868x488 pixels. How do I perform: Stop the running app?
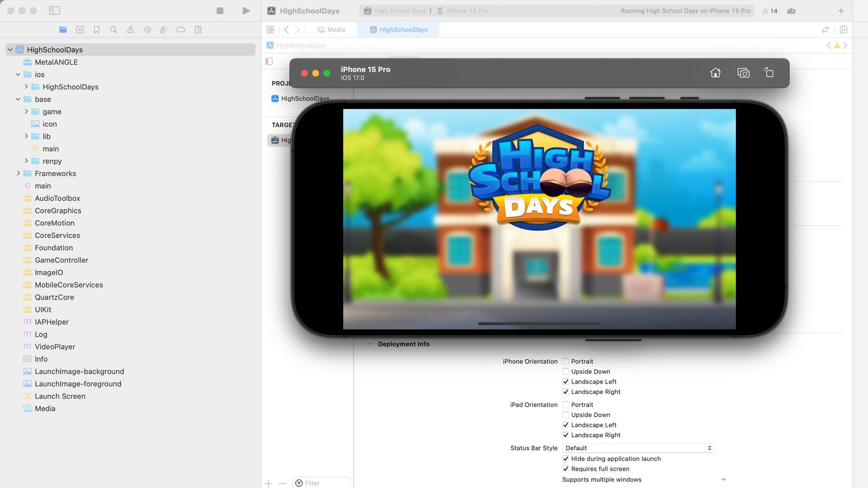220,10
